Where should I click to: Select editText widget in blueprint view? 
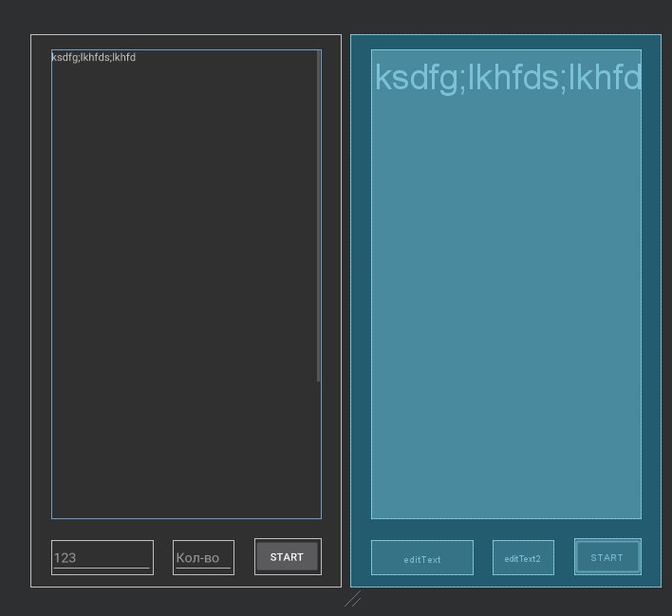point(422,557)
